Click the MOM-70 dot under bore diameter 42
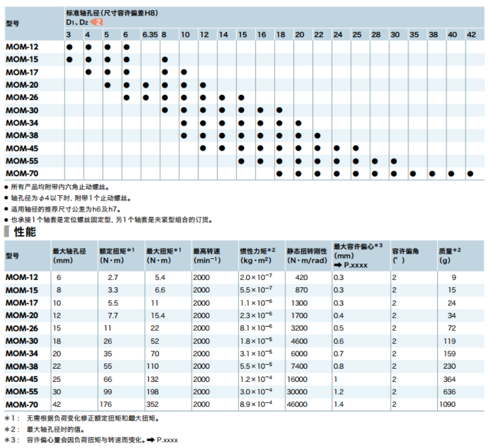This screenshot has width=492, height=448. coord(470,174)
